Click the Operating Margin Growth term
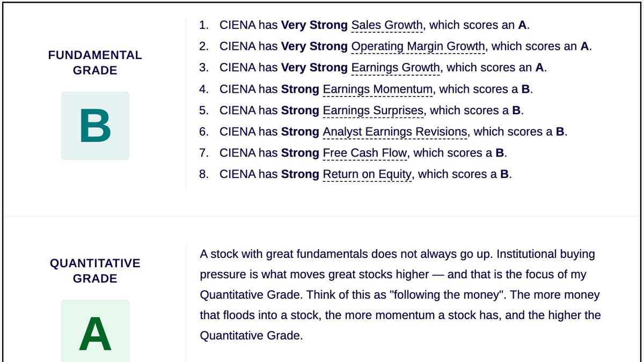Screen dimensions: 644x362 click(x=418, y=47)
